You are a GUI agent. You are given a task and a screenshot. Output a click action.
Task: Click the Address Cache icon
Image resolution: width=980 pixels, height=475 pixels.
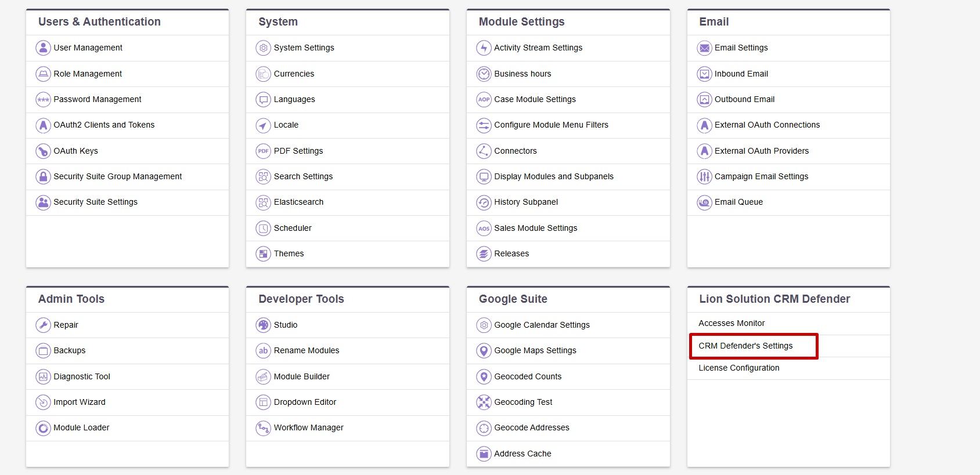[x=484, y=454]
